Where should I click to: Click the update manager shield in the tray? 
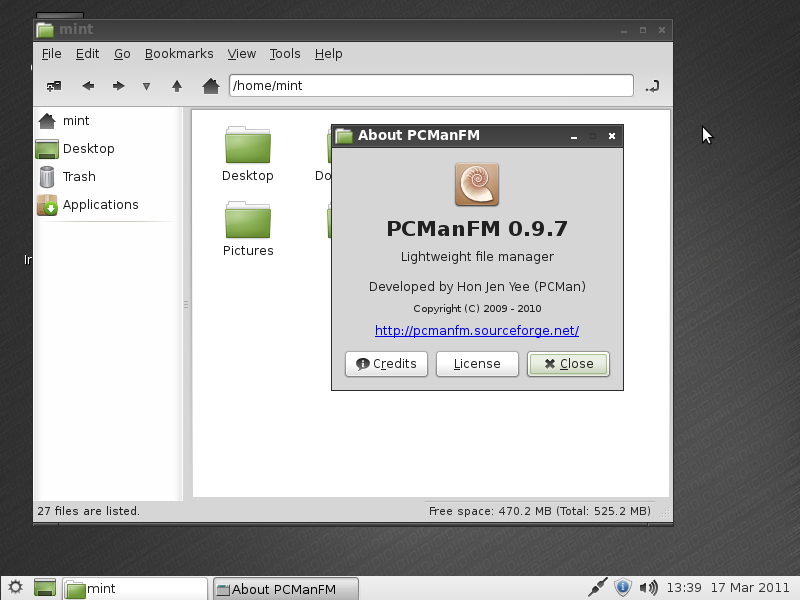pos(623,587)
